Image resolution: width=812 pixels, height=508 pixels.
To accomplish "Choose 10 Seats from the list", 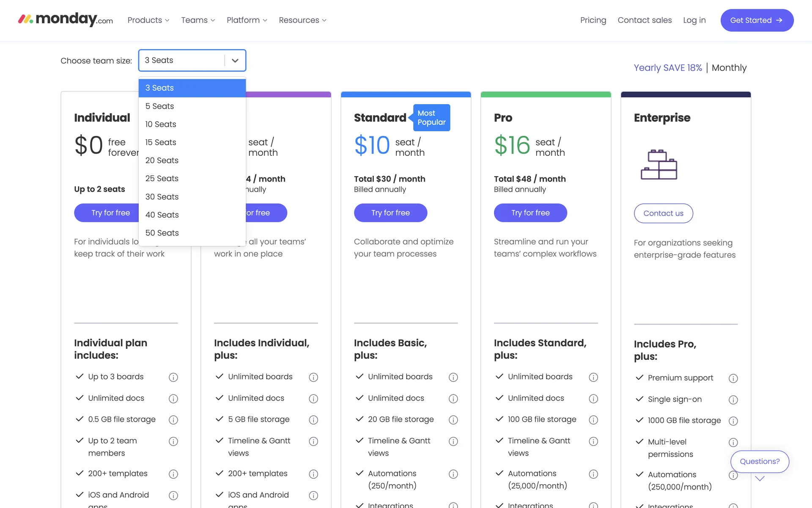I will point(161,124).
